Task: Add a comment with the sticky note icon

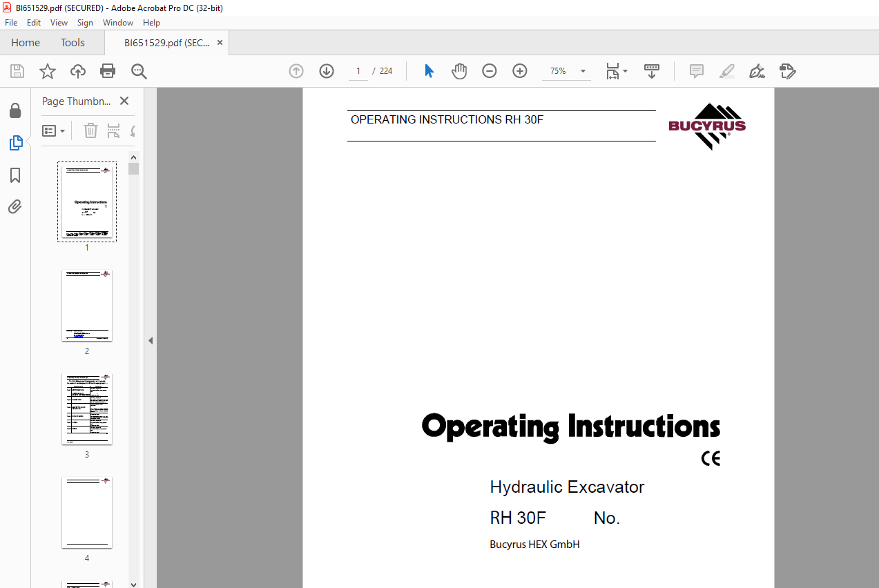Action: (x=697, y=71)
